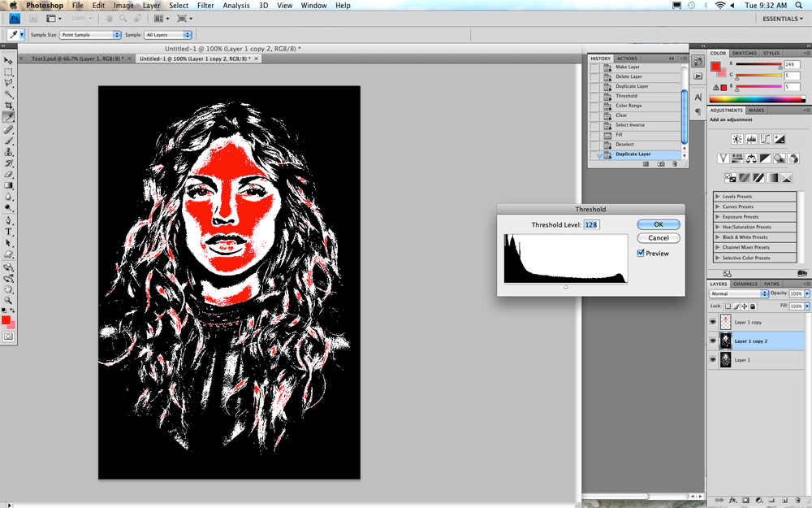Select the Rectangular Marquee tool
The height and width of the screenshot is (508, 812).
pyautogui.click(x=8, y=72)
